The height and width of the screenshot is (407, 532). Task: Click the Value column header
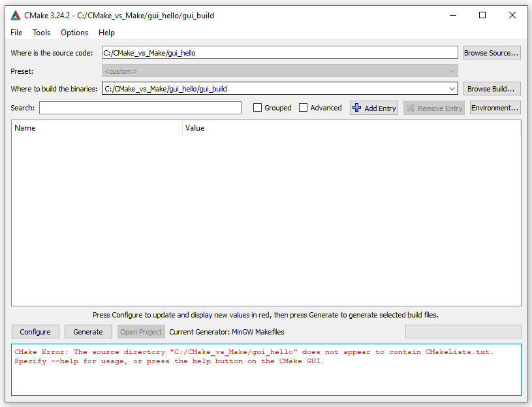pyautogui.click(x=351, y=128)
